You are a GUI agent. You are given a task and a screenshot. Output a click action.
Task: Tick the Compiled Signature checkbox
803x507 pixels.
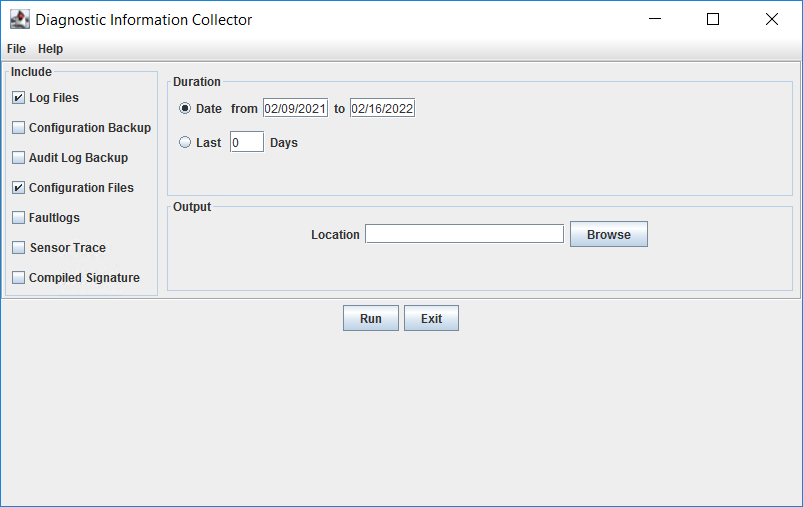18,278
